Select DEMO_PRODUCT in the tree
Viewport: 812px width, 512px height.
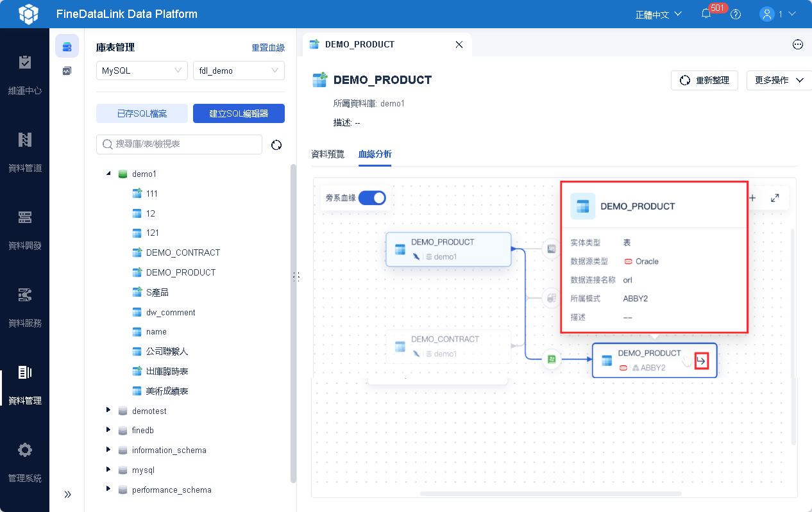181,272
